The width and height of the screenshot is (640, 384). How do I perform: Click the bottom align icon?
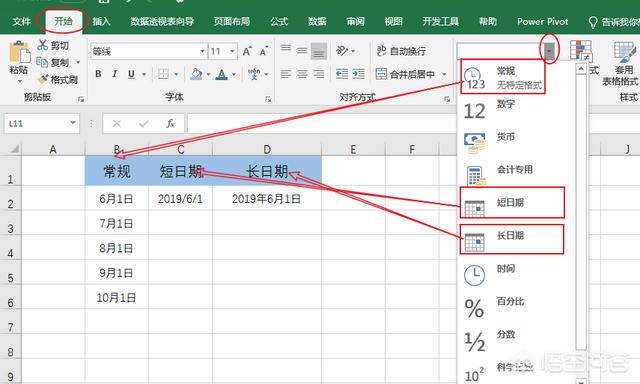319,51
